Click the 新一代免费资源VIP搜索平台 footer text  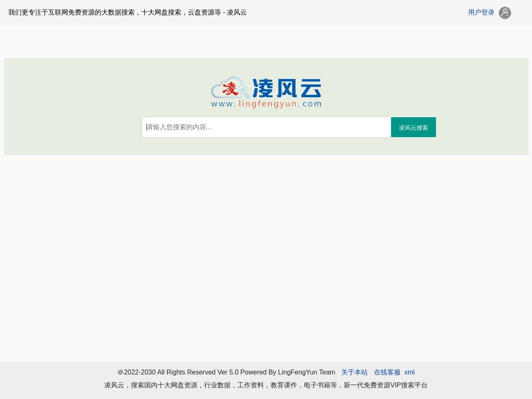(x=385, y=385)
